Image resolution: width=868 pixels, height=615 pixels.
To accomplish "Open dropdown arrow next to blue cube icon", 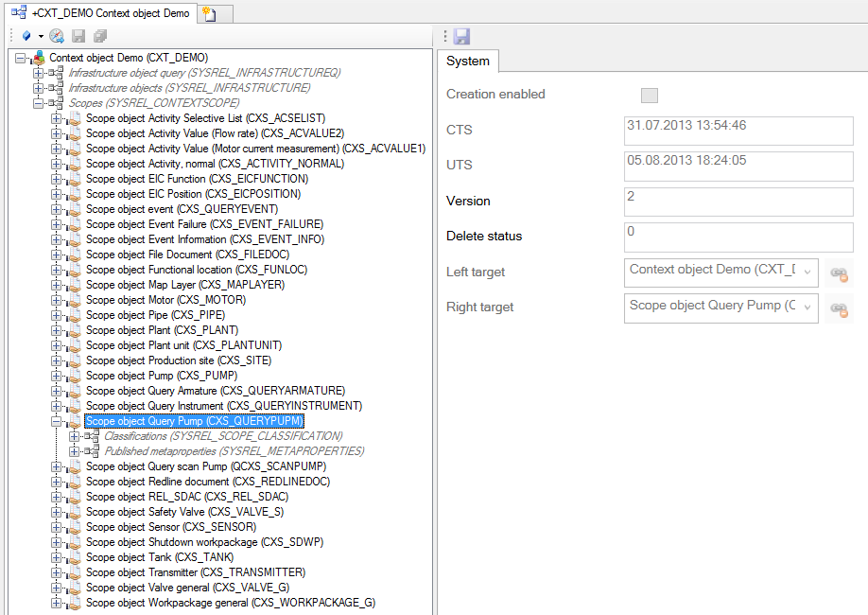I will click(x=41, y=36).
